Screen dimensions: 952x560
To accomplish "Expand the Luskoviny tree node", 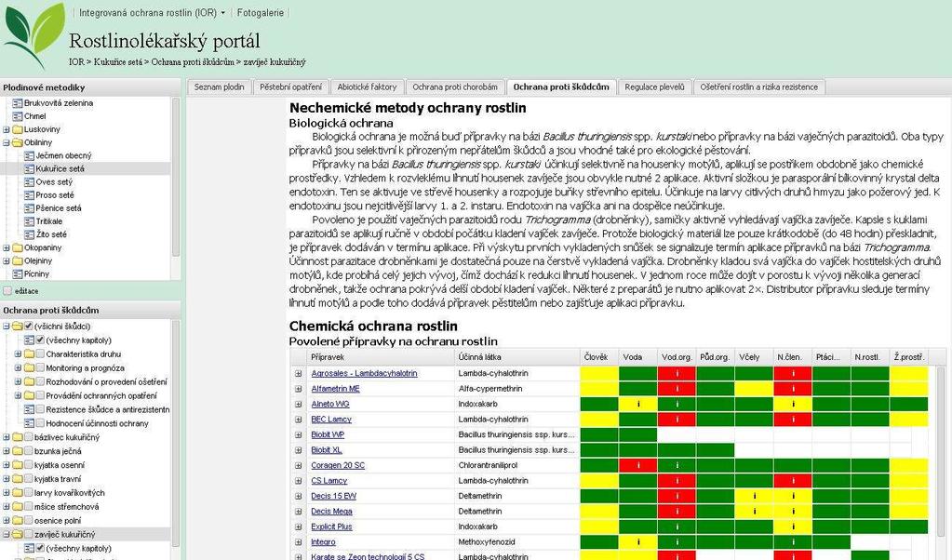I will (7, 129).
